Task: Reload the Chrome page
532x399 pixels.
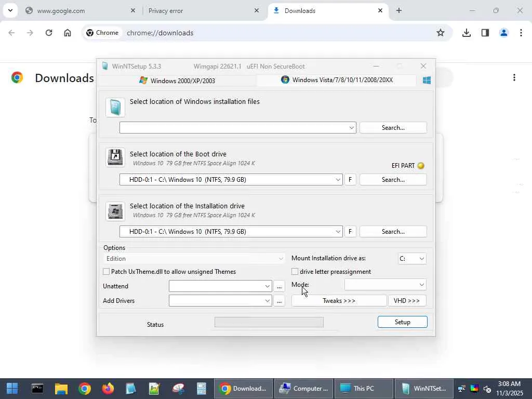Action: 49,33
